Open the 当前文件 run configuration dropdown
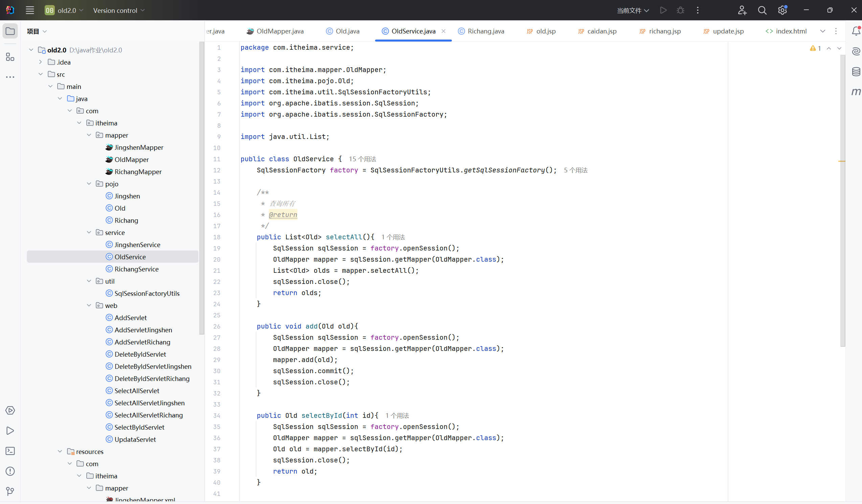The image size is (862, 504). pos(633,10)
